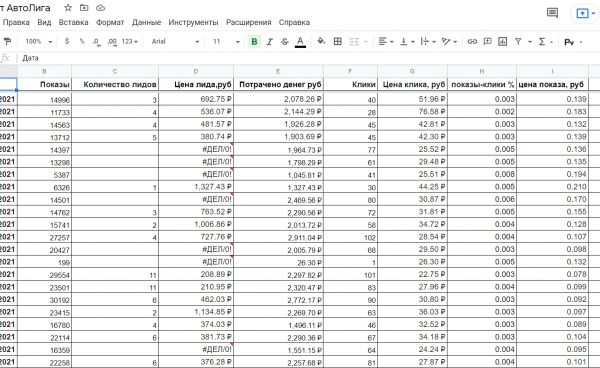Select the цена показа, руб header cell
Screen dimensions: 600x368
pos(552,85)
